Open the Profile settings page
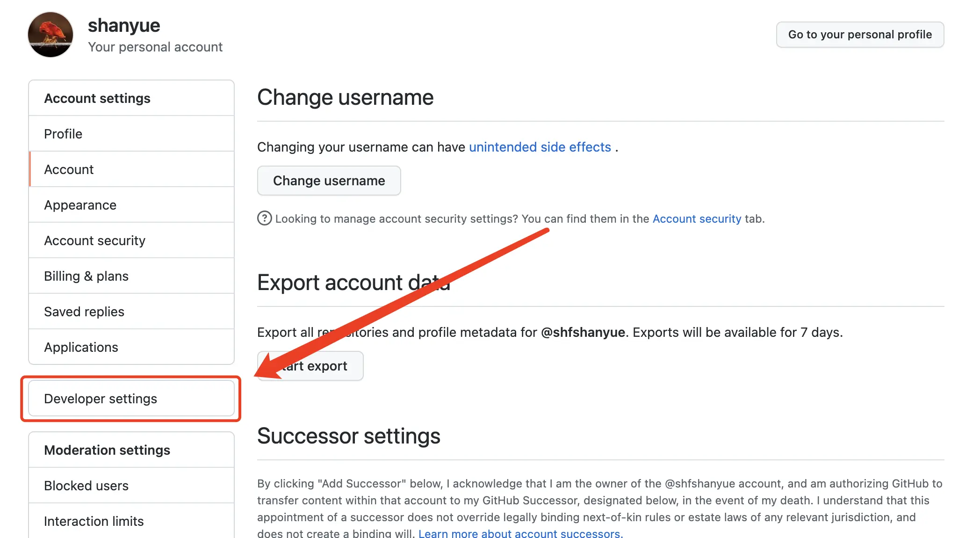Screen dimensions: 980x538 pos(131,134)
